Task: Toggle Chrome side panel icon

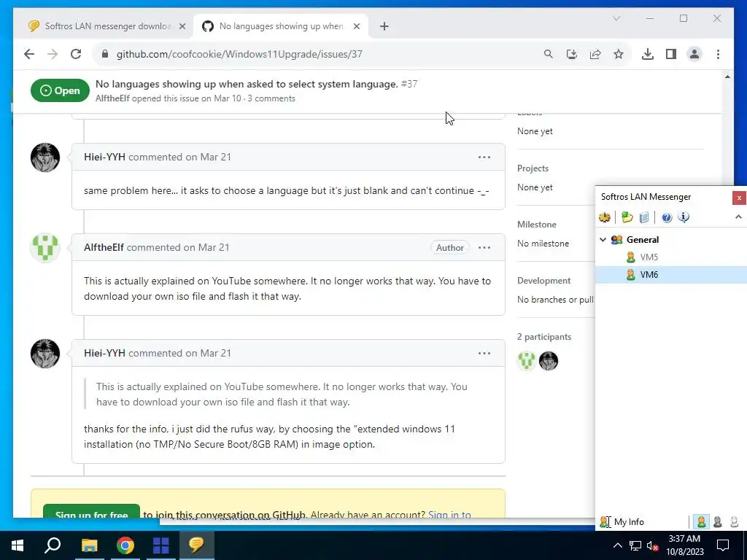Action: [x=671, y=54]
